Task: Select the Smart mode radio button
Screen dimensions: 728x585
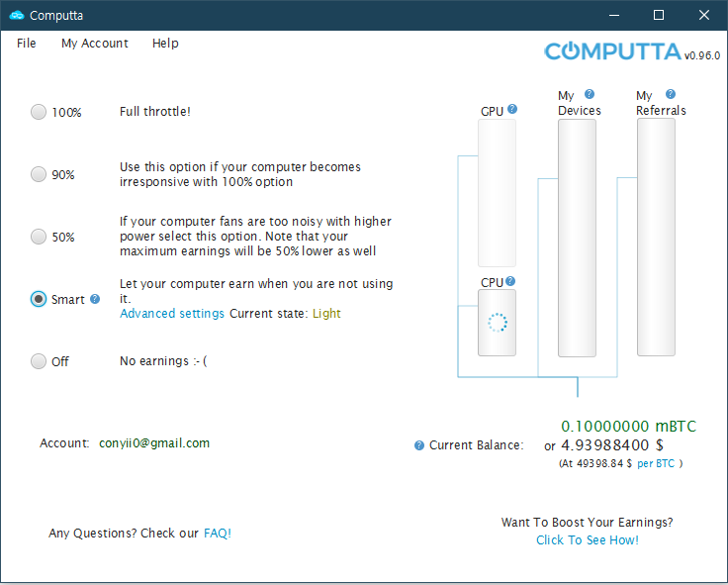Action: point(39,299)
